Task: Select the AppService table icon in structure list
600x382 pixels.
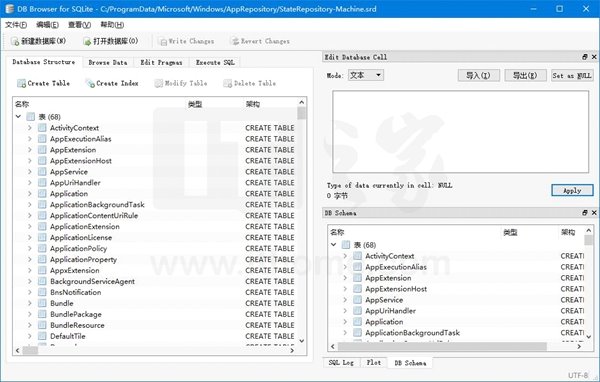Action: 42,171
